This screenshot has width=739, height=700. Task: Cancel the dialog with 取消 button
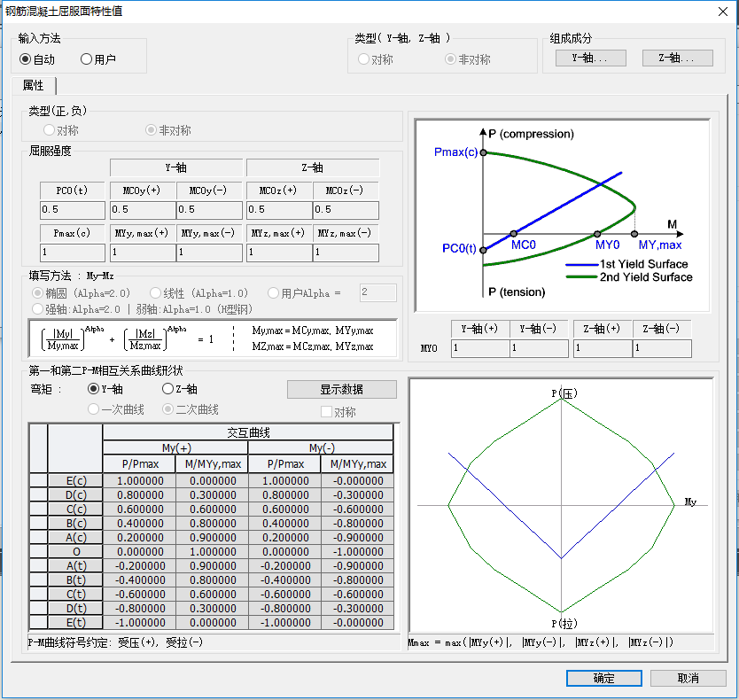[x=688, y=678]
